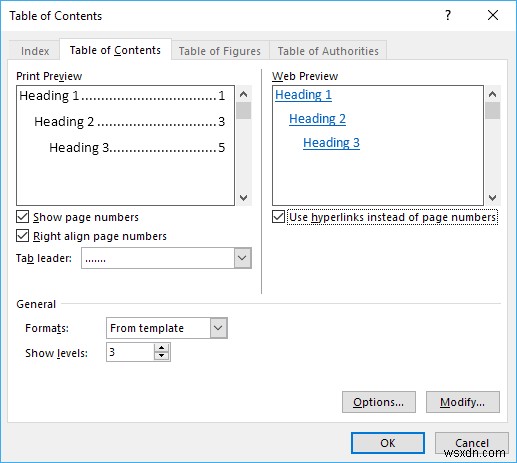
Task: Open the Modify... button
Action: tap(463, 402)
